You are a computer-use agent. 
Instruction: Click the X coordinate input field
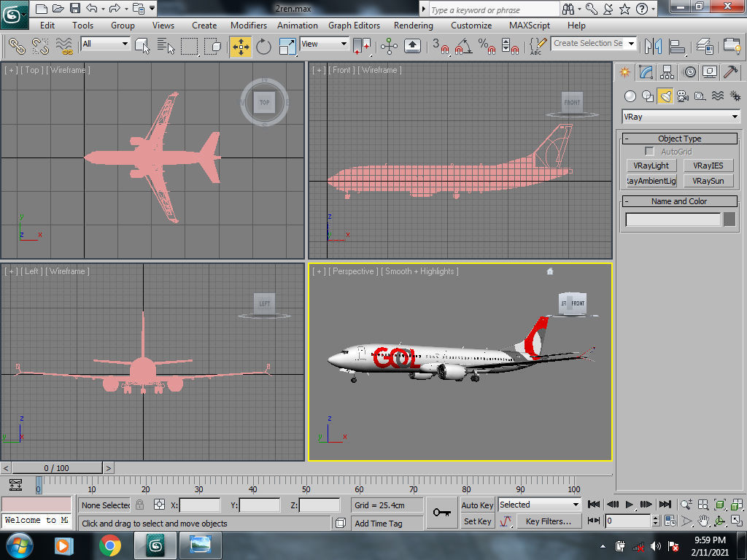pos(200,505)
